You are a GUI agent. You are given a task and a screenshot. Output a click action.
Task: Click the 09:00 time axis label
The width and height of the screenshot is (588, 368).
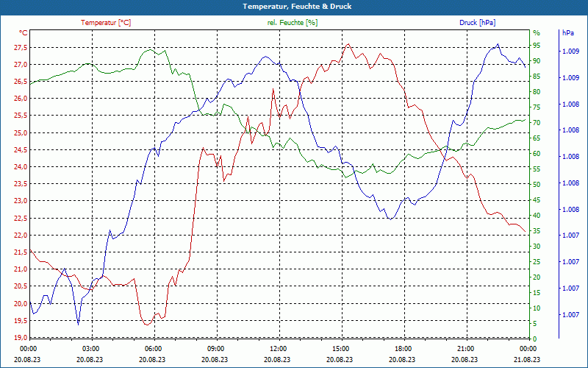click(215, 348)
